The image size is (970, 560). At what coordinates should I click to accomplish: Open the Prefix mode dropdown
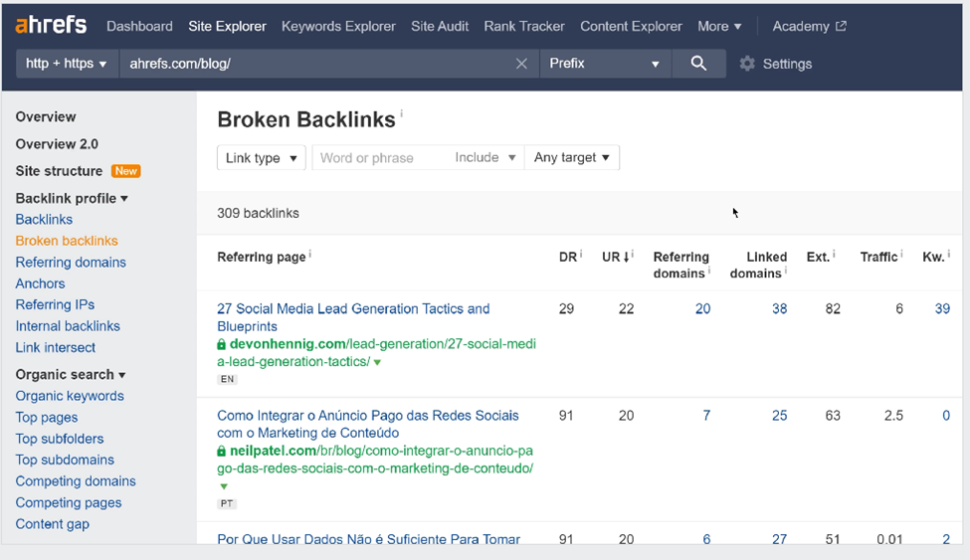click(x=604, y=64)
